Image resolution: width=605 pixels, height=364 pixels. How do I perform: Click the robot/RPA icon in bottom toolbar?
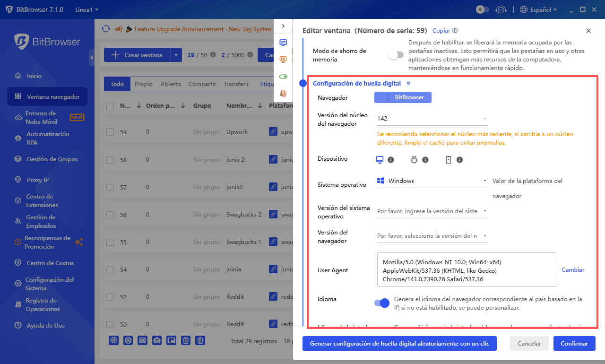[x=156, y=340]
